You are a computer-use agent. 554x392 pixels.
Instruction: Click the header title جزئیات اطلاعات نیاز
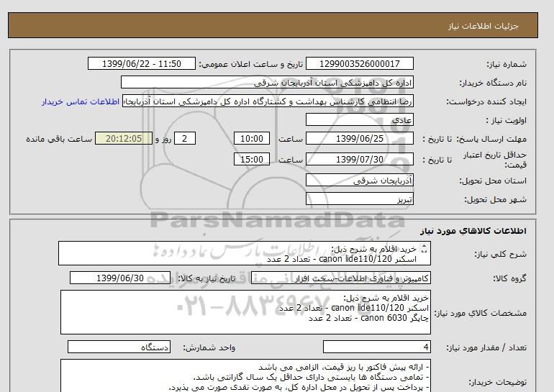coord(483,26)
